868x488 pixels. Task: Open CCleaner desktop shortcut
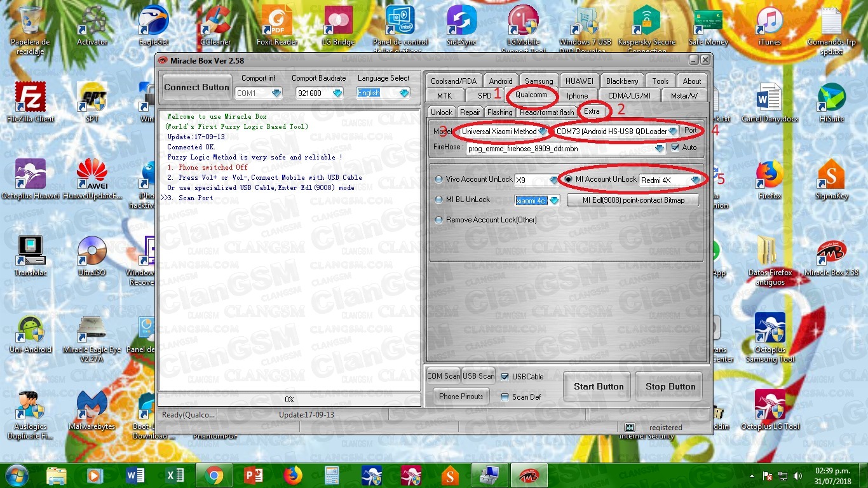(215, 25)
